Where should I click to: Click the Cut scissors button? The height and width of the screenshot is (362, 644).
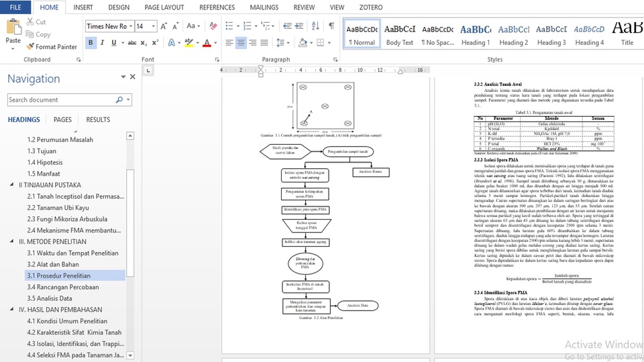click(x=36, y=21)
